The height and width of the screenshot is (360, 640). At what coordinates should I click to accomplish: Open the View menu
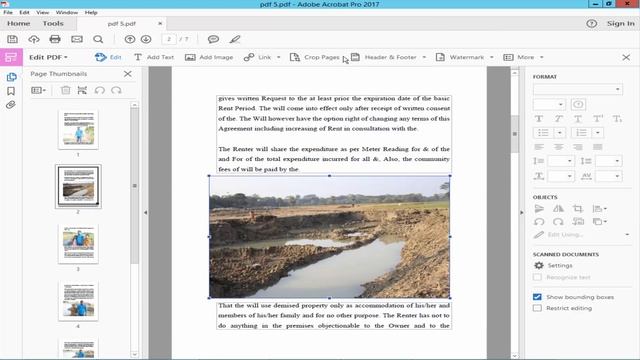42,13
